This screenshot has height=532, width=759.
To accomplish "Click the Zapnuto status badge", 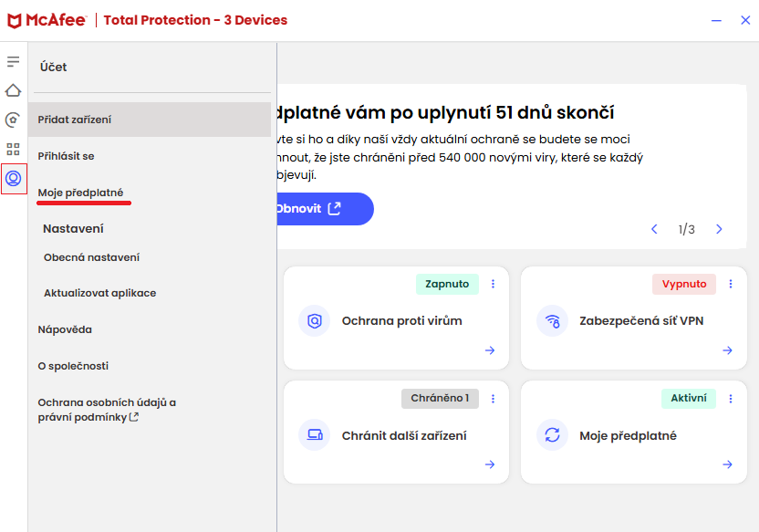I will click(447, 284).
